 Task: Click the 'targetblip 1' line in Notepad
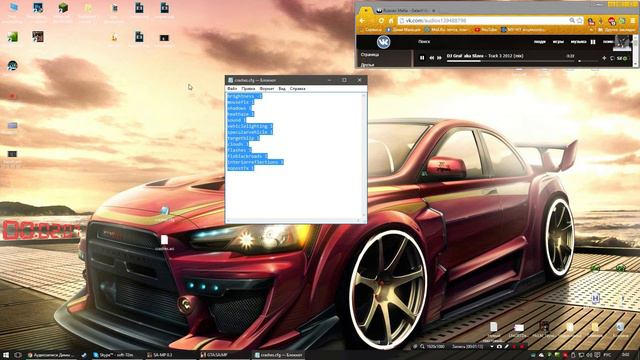point(243,138)
